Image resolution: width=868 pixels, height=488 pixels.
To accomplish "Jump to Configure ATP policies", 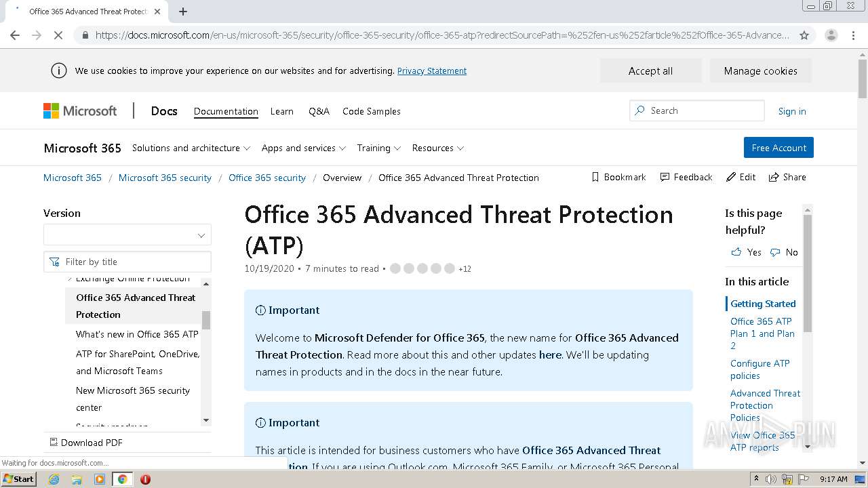I will [760, 369].
